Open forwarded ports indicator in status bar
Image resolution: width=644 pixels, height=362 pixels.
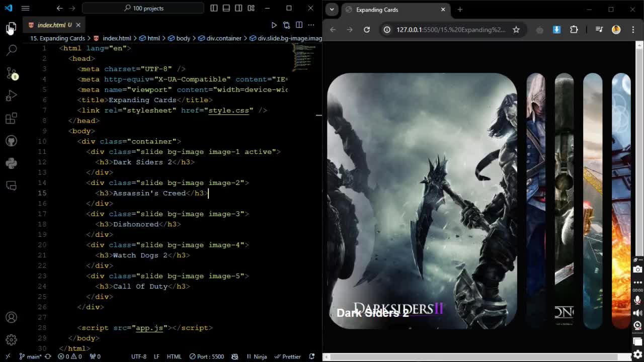click(x=95, y=356)
